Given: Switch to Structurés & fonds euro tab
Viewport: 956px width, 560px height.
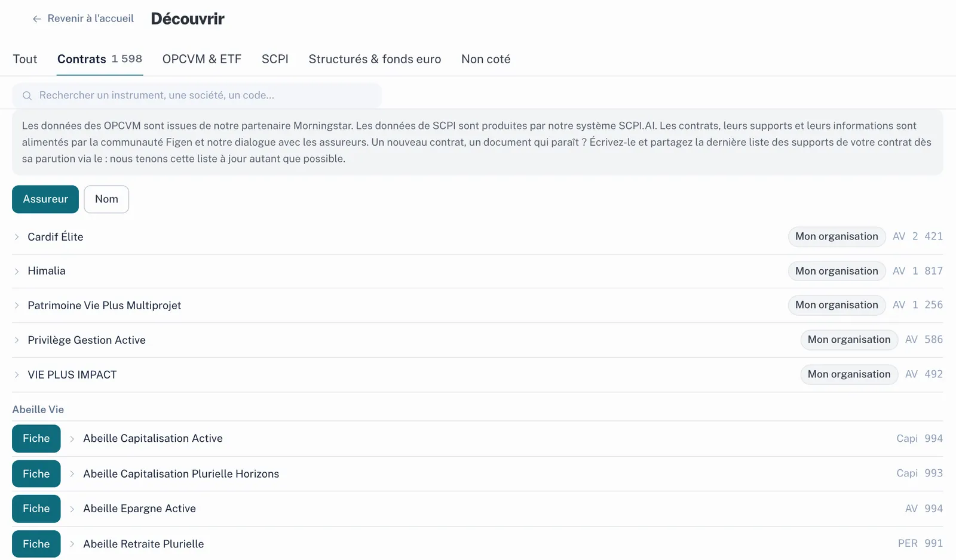Looking at the screenshot, I should tap(375, 59).
